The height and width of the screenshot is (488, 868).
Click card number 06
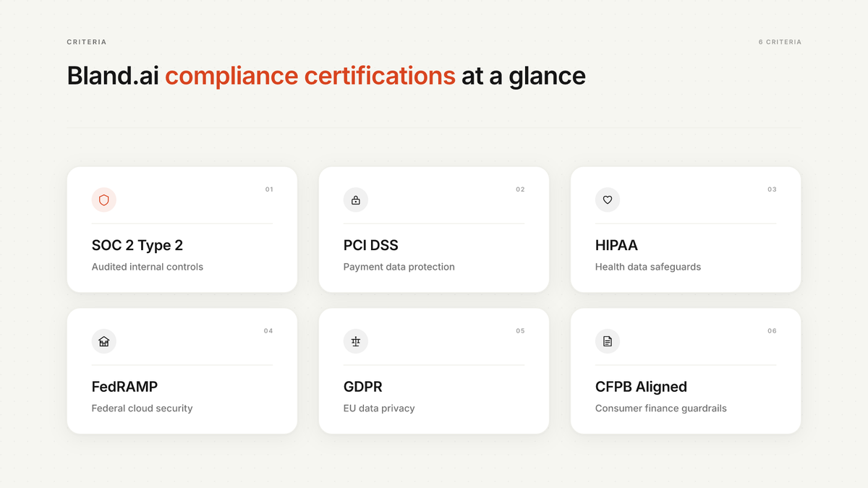pyautogui.click(x=773, y=331)
